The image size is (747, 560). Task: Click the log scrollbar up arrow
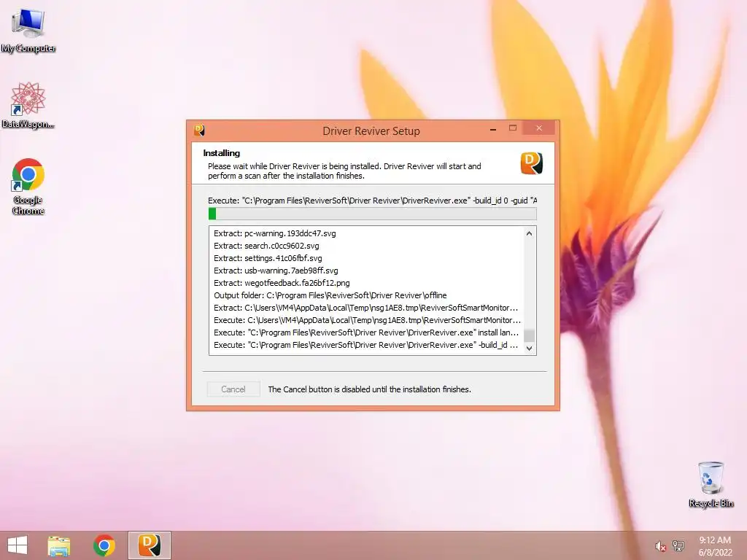click(x=529, y=233)
